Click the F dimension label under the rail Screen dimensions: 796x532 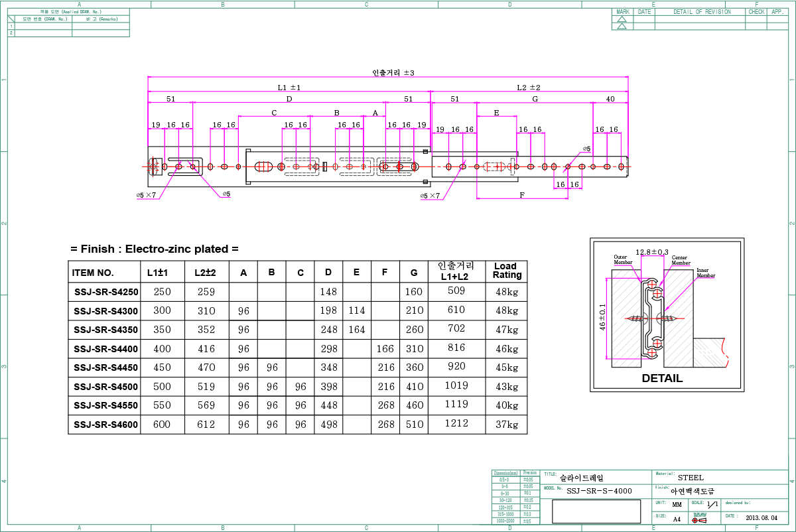pyautogui.click(x=522, y=195)
